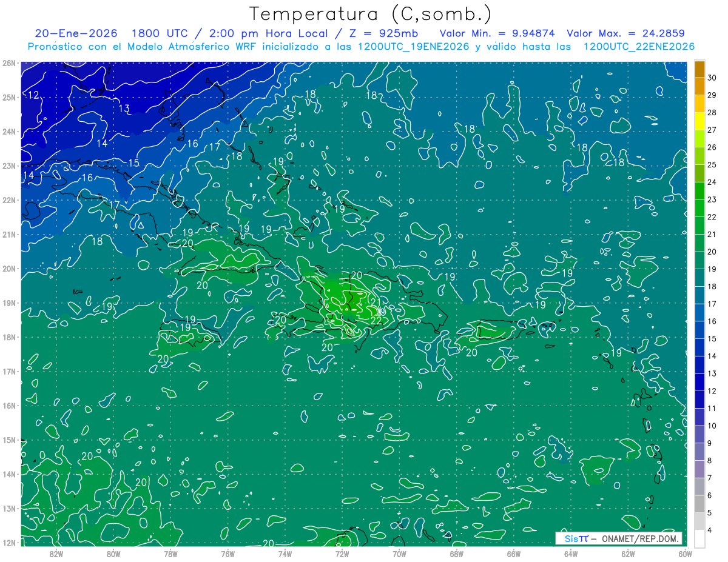
Task: Select the "Valor Min. = 9.94874" value
Action: click(x=497, y=33)
